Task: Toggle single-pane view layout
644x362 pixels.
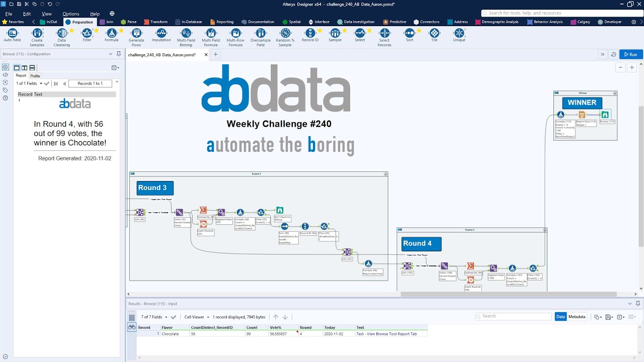Action: pyautogui.click(x=17, y=67)
